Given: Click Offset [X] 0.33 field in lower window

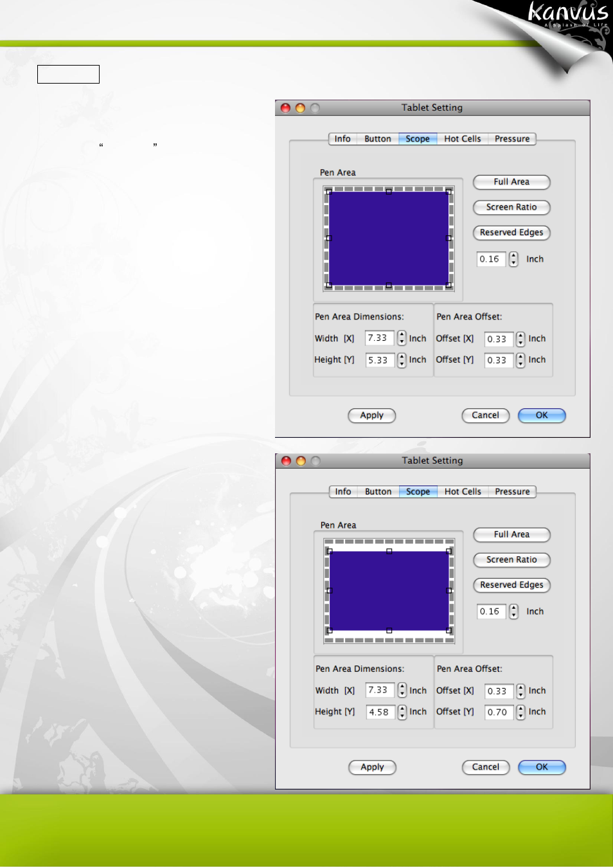Looking at the screenshot, I should [499, 691].
